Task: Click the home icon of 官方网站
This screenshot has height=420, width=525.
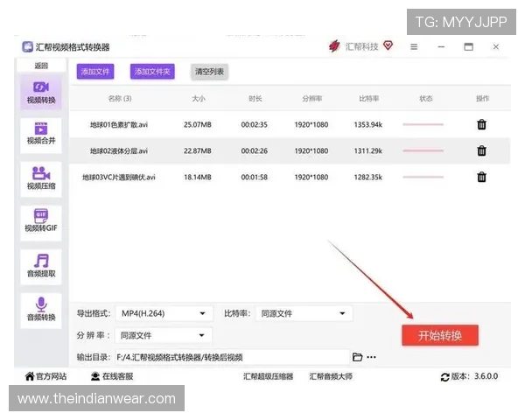Action: click(30, 376)
